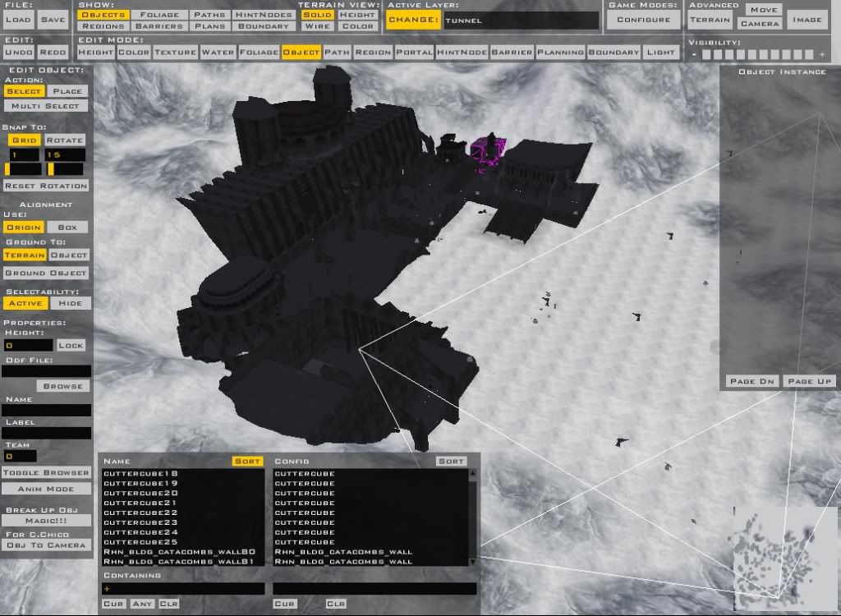This screenshot has height=616, width=841.
Task: Switch Edit Mode to Height
Action: point(95,52)
